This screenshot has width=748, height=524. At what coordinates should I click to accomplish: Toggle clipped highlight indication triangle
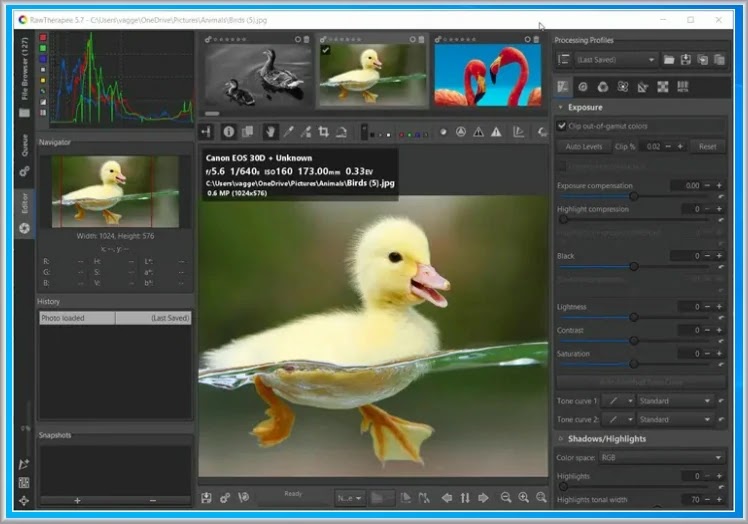(496, 132)
